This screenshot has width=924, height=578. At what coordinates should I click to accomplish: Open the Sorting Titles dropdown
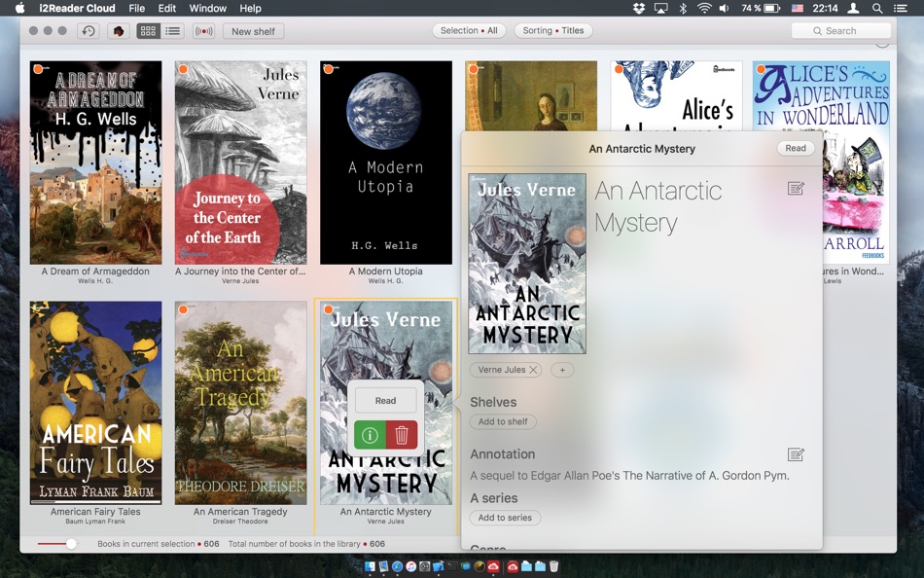pos(553,31)
